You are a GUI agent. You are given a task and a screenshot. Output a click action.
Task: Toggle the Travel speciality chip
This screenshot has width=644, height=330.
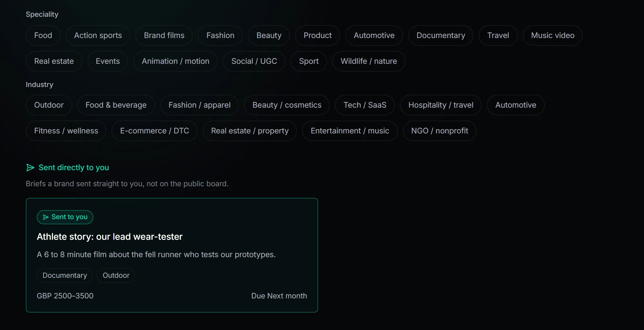coord(498,35)
